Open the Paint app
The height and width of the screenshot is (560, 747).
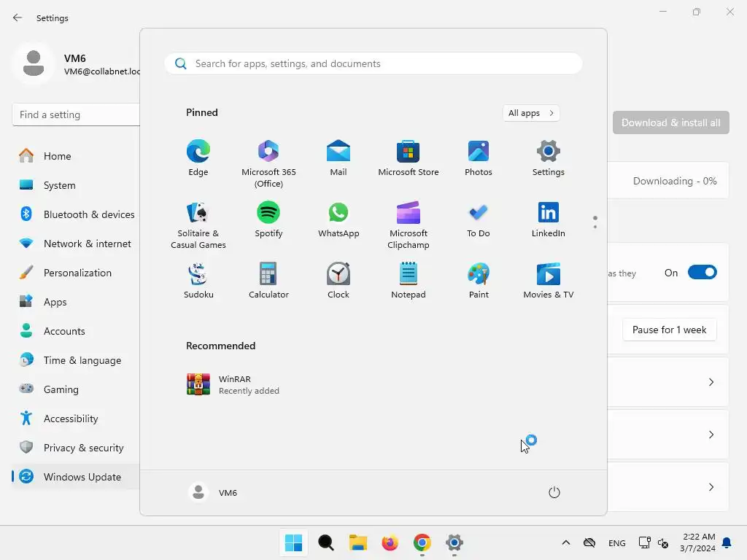click(479, 281)
